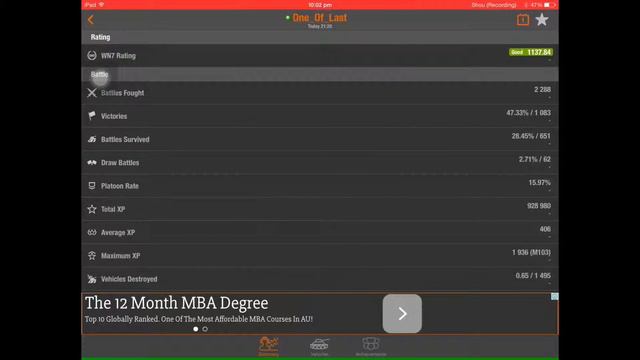This screenshot has height=360, width=640.
Task: Click the Battles Survived label
Action: pyautogui.click(x=125, y=140)
